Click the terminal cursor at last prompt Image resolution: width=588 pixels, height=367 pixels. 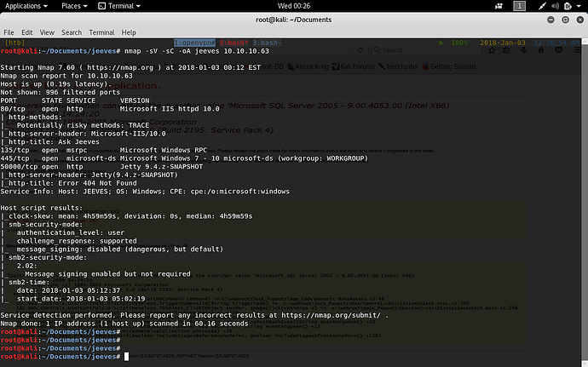126,357
